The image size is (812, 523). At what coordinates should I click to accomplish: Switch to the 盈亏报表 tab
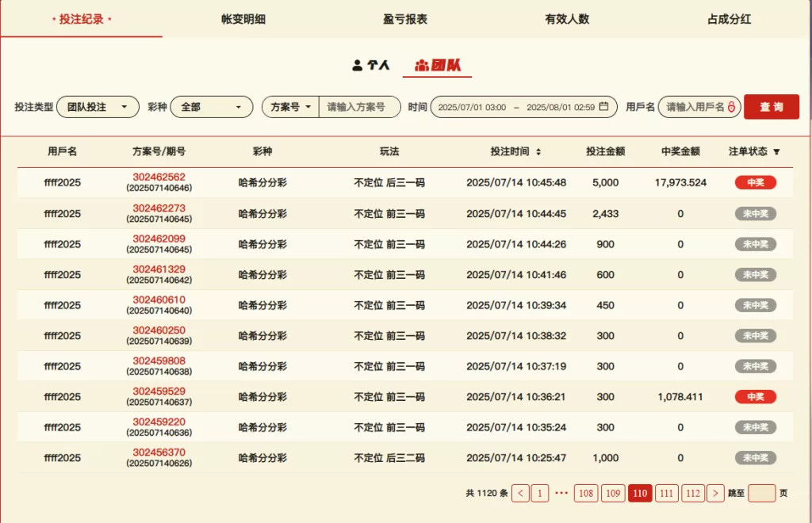pos(405,19)
